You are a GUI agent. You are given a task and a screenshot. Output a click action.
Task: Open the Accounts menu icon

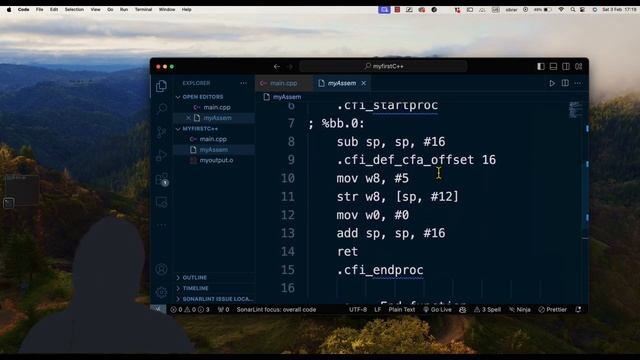click(162, 269)
